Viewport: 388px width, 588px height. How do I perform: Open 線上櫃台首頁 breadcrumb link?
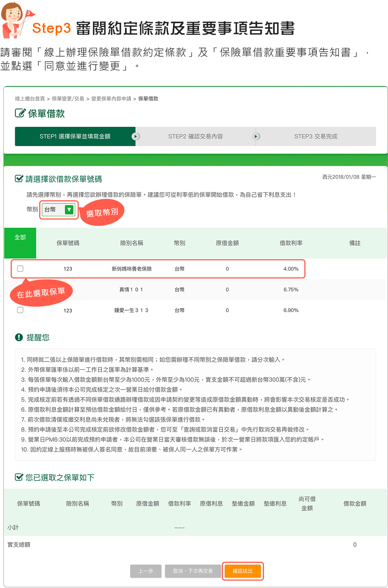point(30,99)
